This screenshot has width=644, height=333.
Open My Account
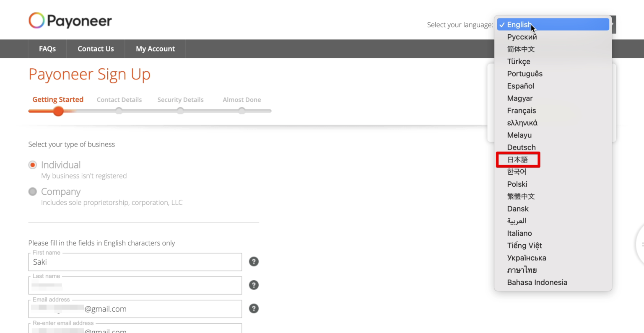[x=155, y=49]
